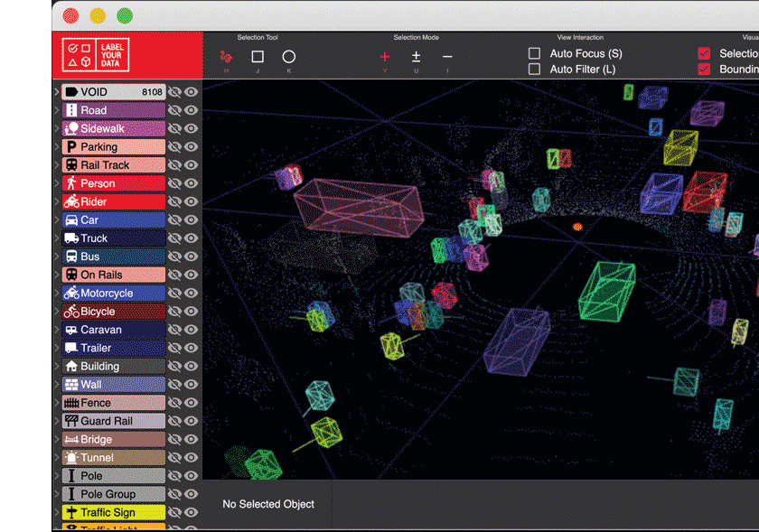Select the polygon lasso selection tool
The width and height of the screenshot is (759, 532).
pyautogui.click(x=226, y=57)
